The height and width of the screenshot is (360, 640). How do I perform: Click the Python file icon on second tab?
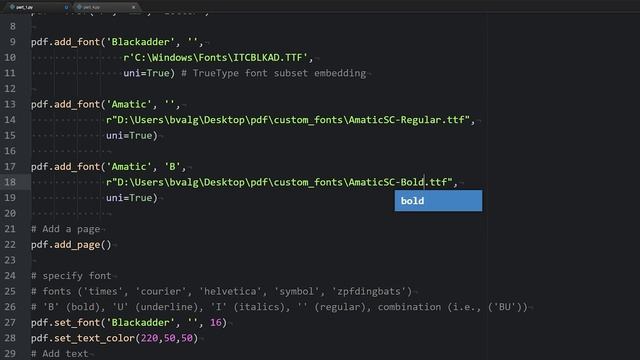79,7
